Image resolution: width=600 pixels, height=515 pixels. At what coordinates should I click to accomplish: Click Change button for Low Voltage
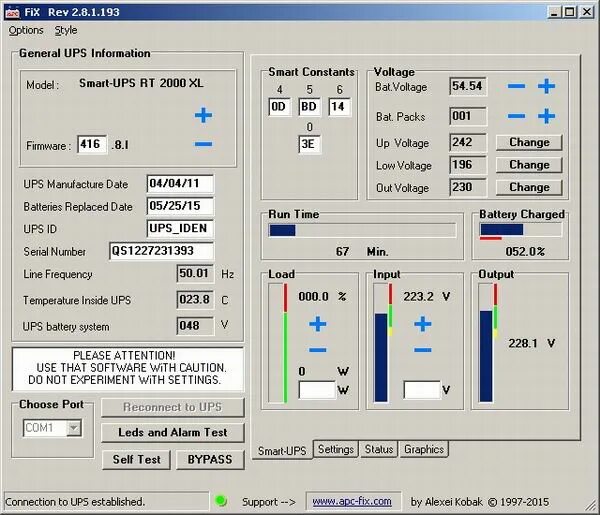(529, 165)
